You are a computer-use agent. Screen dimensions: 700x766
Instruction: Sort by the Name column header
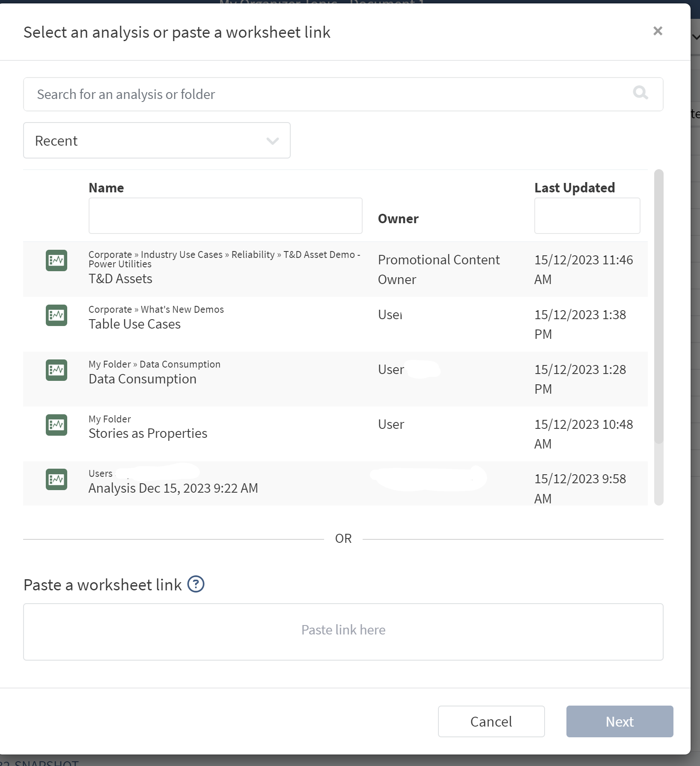[x=106, y=187]
